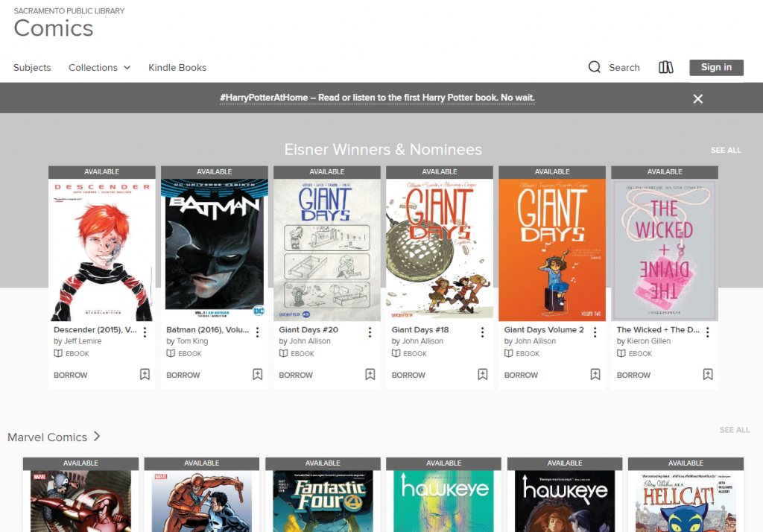The width and height of the screenshot is (763, 532).
Task: Bookmark Descender (2015) to wish list
Action: [145, 374]
